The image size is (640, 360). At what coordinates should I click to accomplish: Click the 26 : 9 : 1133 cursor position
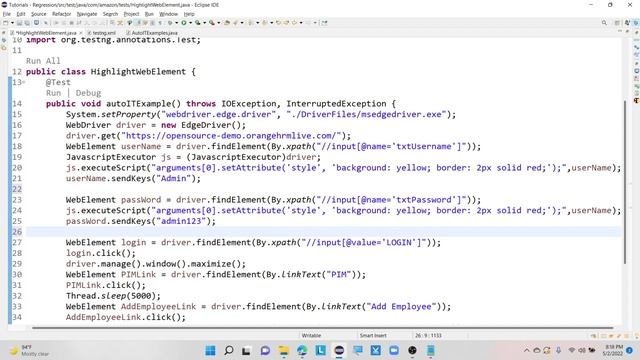[429, 336]
